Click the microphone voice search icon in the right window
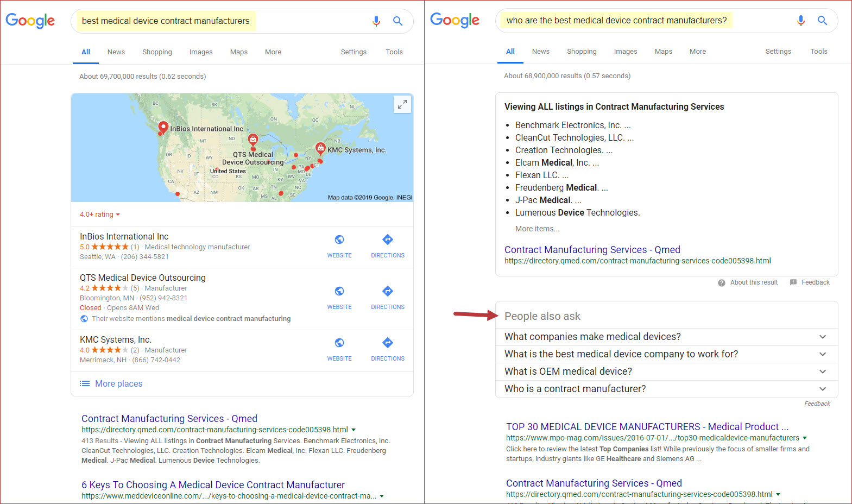Image resolution: width=852 pixels, height=504 pixels. (801, 21)
